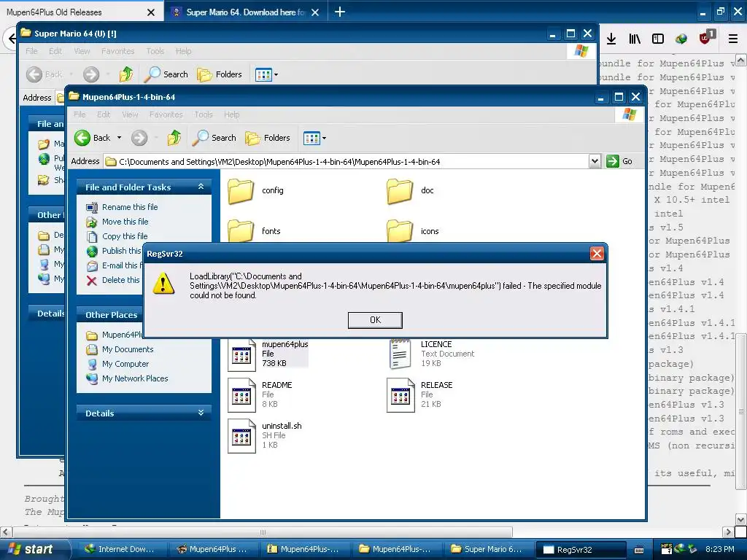This screenshot has width=747, height=560.
Task: Go up one folder level in Mupen64Plus window
Action: [174, 138]
